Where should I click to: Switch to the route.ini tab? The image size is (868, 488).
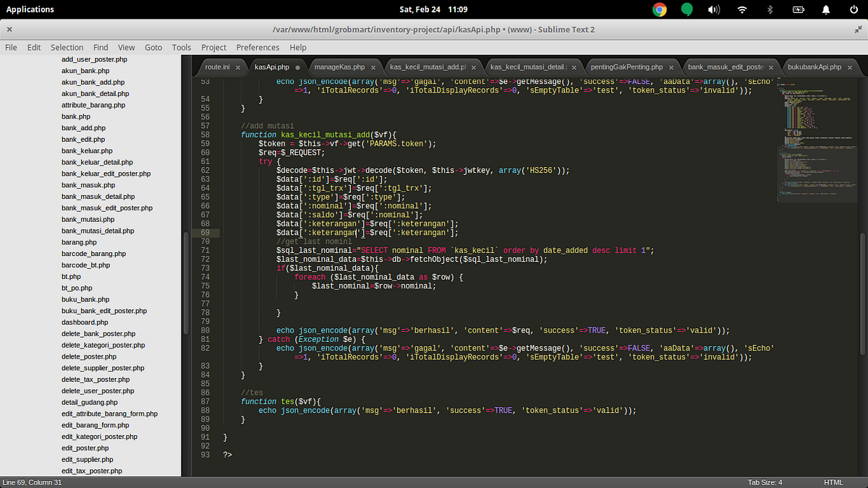click(x=217, y=67)
